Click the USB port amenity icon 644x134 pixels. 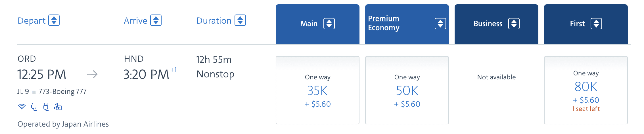46,107
